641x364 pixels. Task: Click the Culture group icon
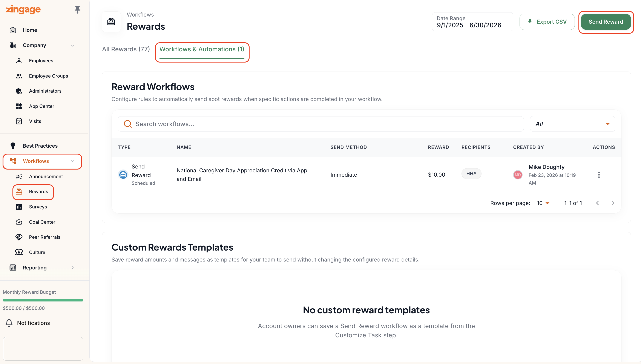(19, 252)
